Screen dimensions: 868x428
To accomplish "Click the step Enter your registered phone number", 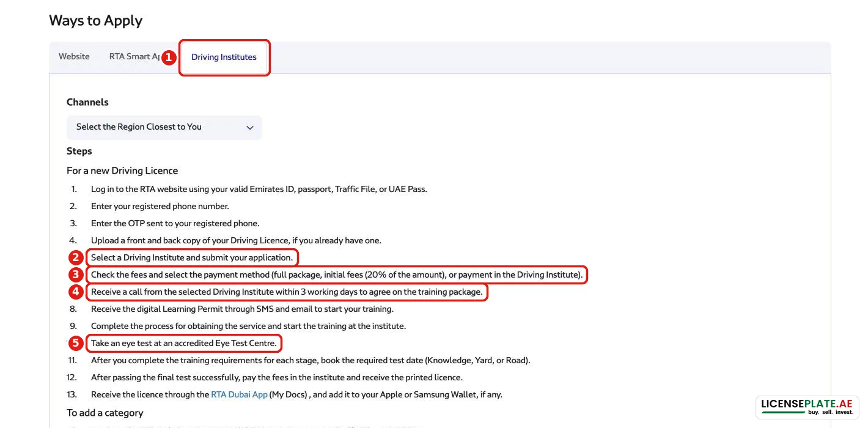I will (x=160, y=206).
